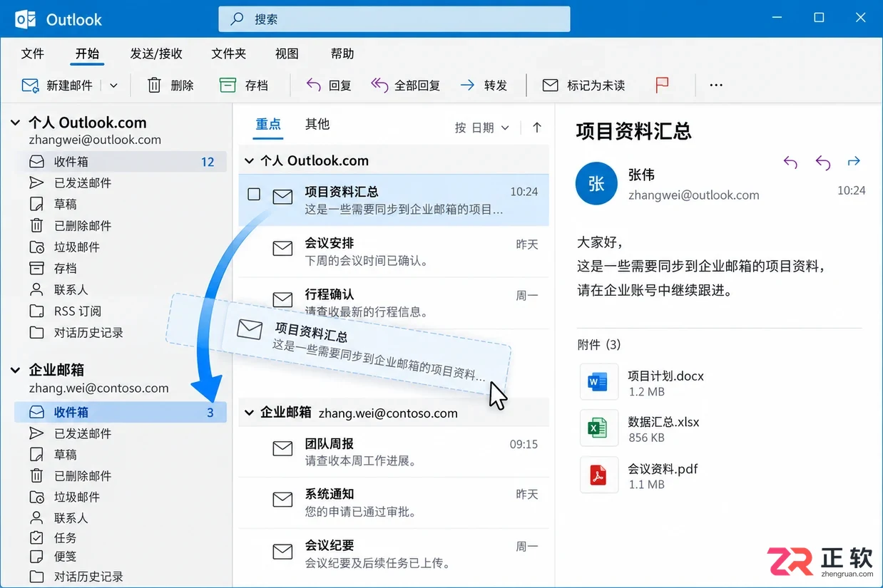Click the zhangwei@outlook.com sender address
This screenshot has width=883, height=588.
coord(693,195)
